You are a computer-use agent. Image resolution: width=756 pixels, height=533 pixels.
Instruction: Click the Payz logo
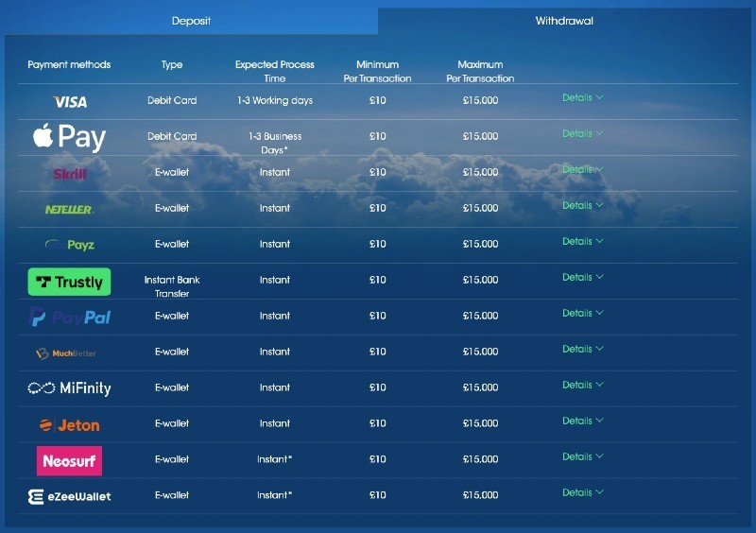pyautogui.click(x=69, y=245)
